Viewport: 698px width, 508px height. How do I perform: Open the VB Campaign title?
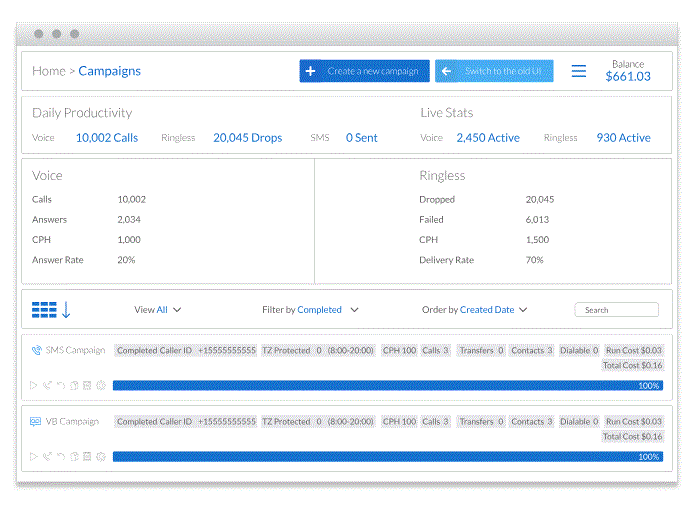click(72, 421)
